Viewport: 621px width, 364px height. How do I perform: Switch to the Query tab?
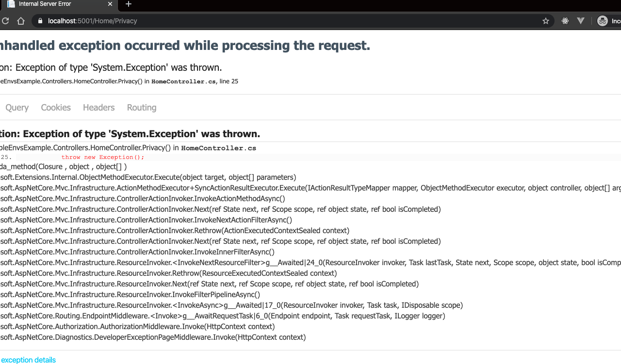[x=17, y=108]
